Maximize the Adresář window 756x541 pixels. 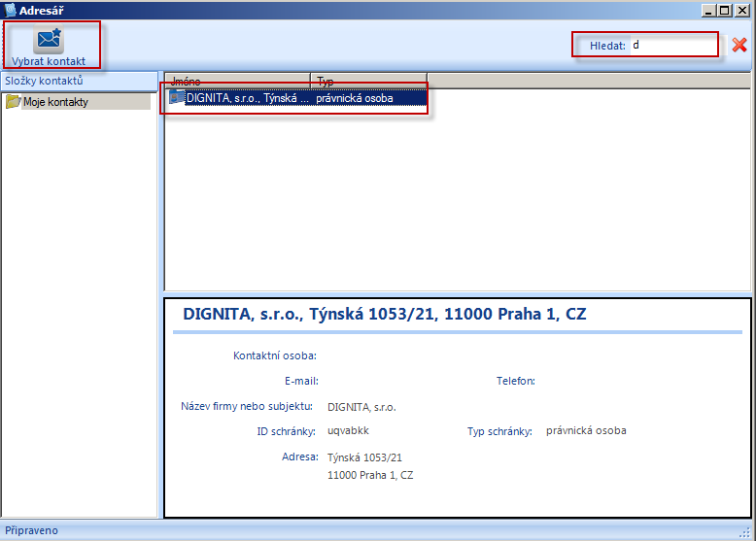pyautogui.click(x=724, y=10)
